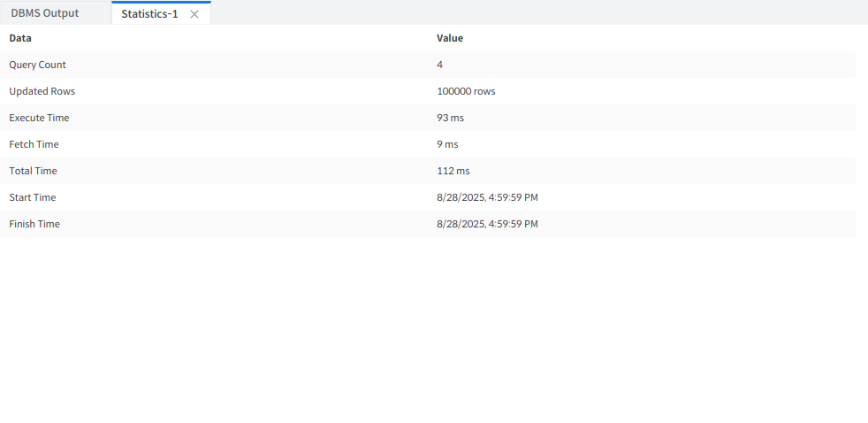
Task: Click the Finish Time timestamp value
Action: [x=487, y=224]
